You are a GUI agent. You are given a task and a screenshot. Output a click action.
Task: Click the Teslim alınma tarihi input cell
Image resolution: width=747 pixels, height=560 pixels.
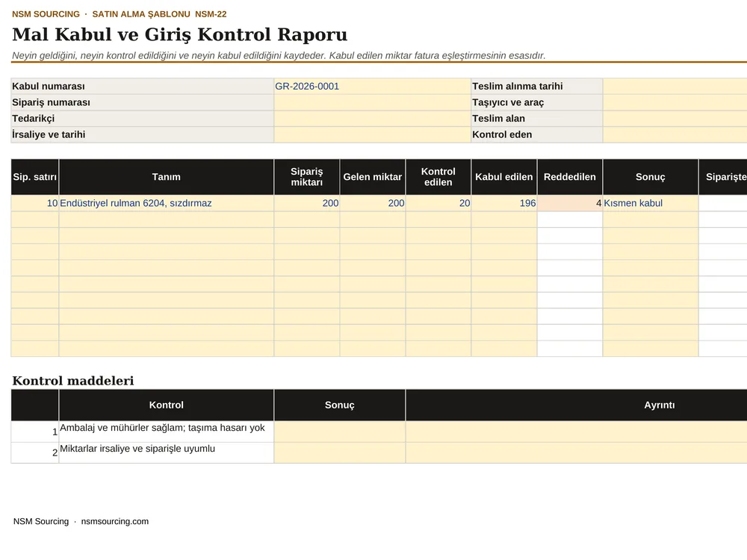pos(675,86)
